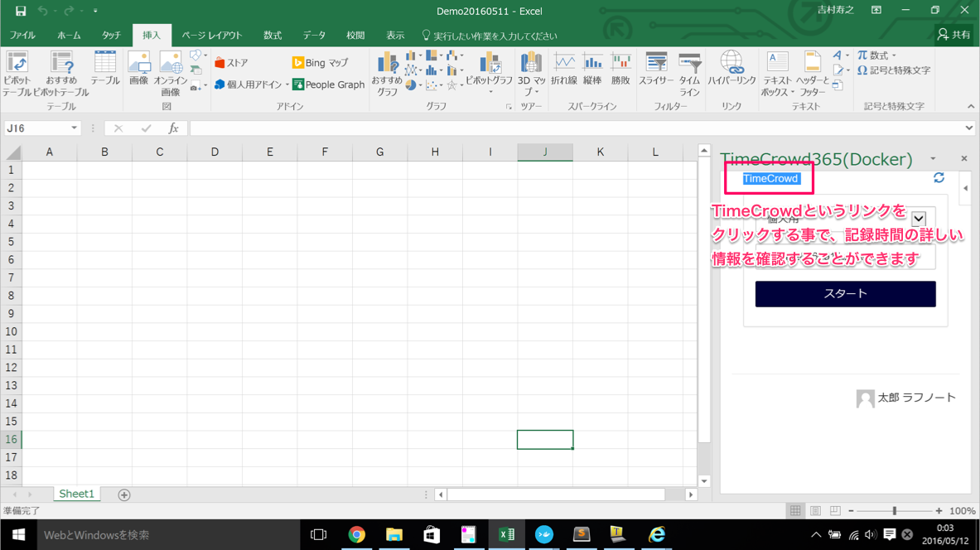
Task: Click the Tell Me search box
Action: click(490, 36)
